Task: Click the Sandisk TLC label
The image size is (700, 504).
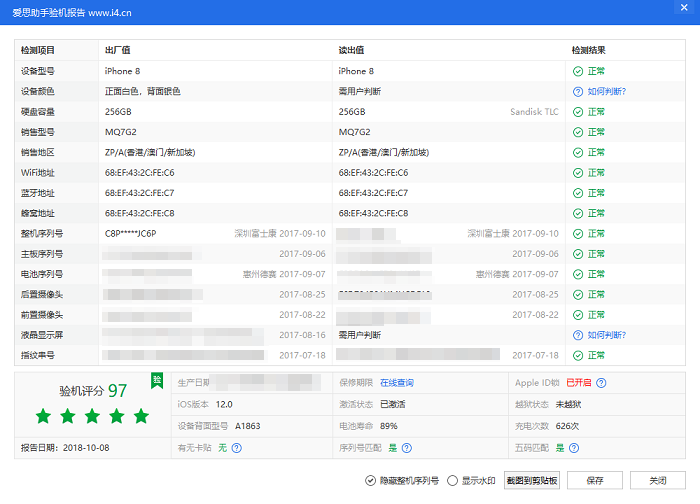Action: pyautogui.click(x=534, y=112)
